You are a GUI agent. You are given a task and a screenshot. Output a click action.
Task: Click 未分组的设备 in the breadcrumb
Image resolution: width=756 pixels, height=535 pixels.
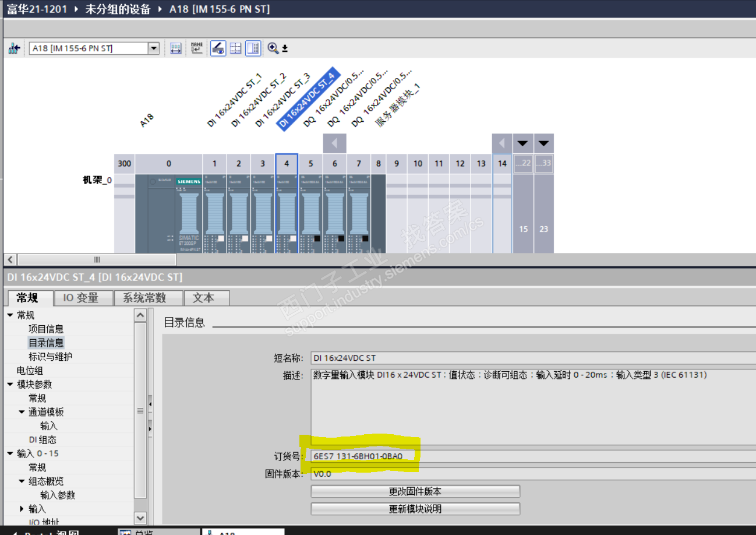pyautogui.click(x=118, y=9)
